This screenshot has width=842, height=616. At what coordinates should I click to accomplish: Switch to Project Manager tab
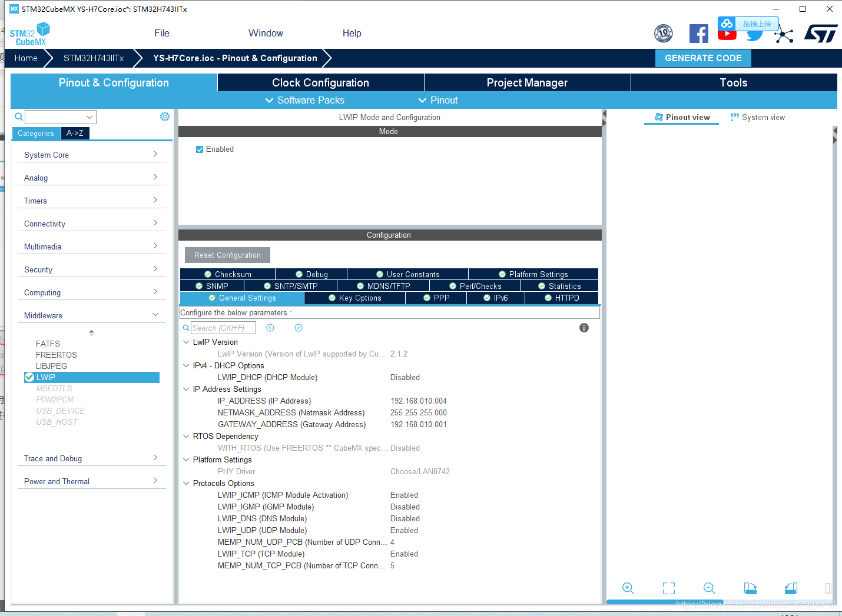tap(527, 82)
